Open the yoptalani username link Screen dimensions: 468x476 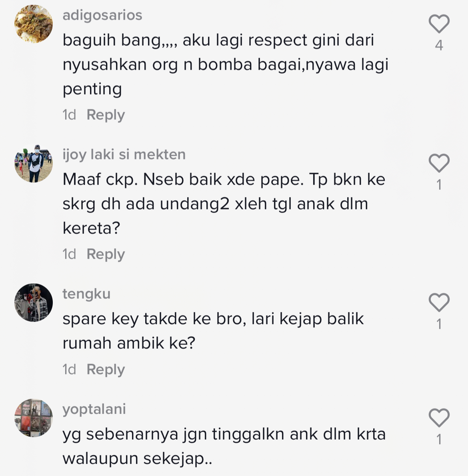click(x=94, y=410)
